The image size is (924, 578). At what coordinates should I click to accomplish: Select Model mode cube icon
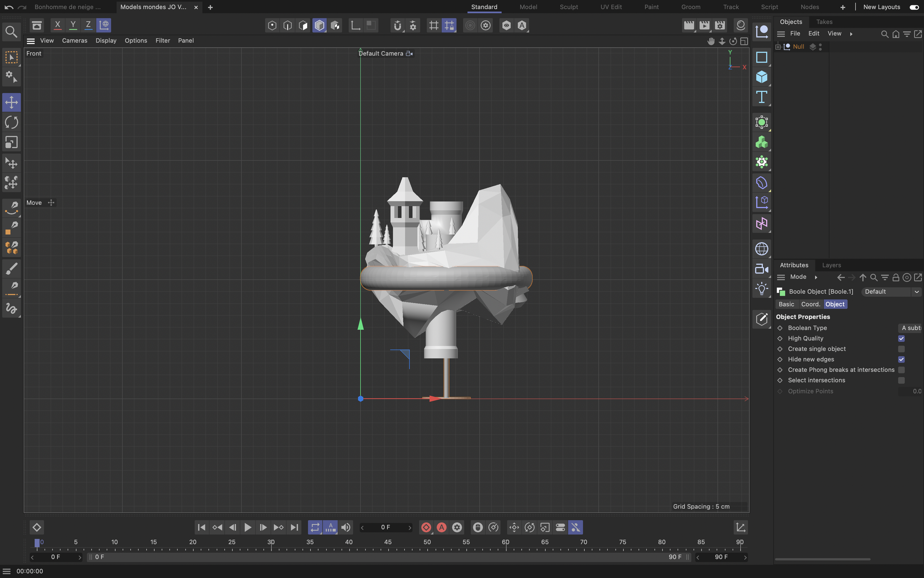319,25
